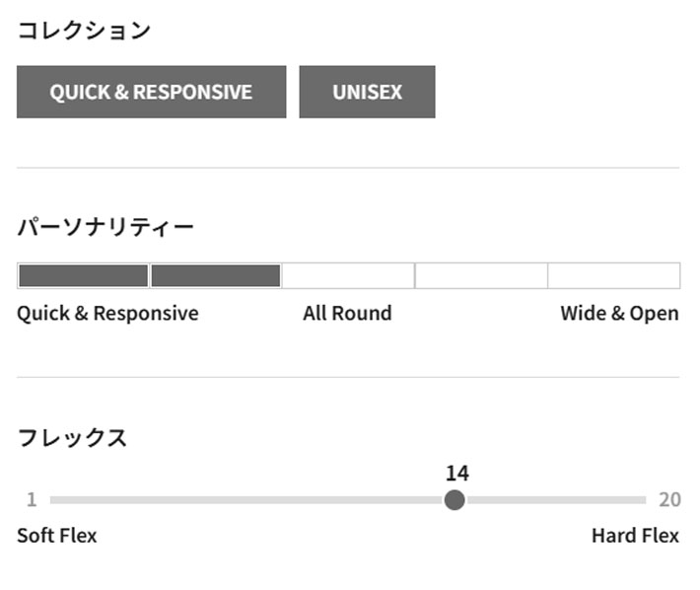Select the second filled personality bar segment
The height and width of the screenshot is (590, 700).
[215, 275]
